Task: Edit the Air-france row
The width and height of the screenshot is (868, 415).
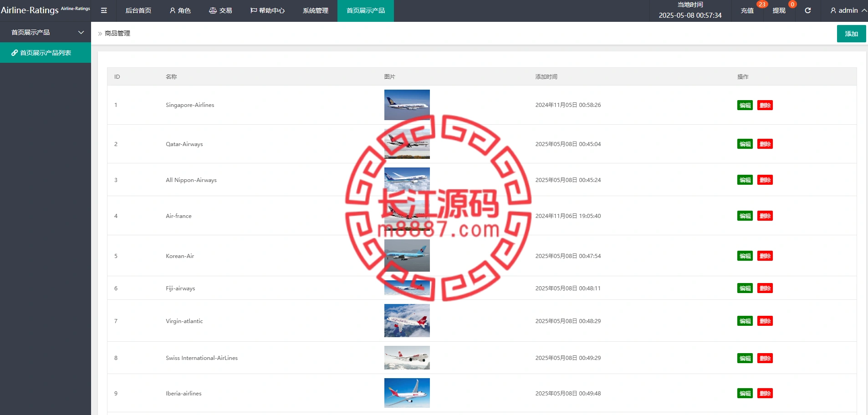Action: click(745, 216)
